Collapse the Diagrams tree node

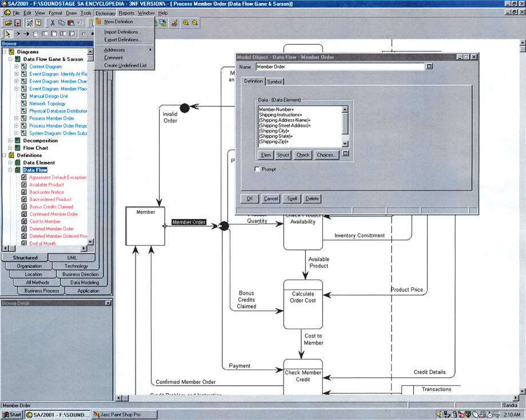point(5,51)
